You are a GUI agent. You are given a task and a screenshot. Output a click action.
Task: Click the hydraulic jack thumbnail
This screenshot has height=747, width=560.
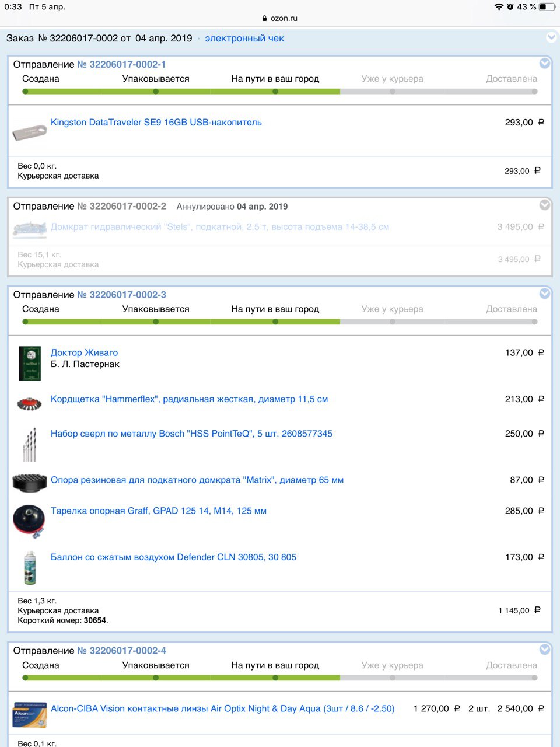pos(29,229)
